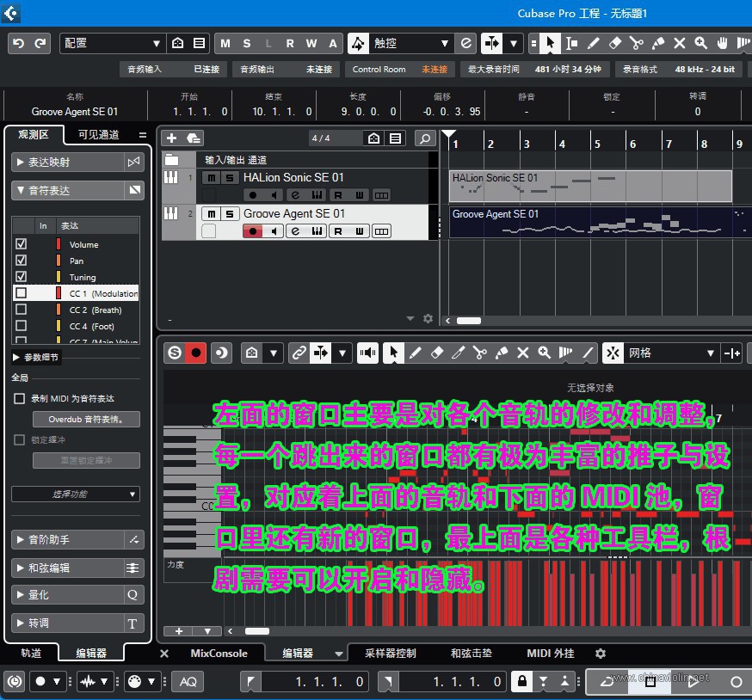The image size is (752, 700).
Task: Open lower zone setup gear icon
Action: (x=601, y=654)
